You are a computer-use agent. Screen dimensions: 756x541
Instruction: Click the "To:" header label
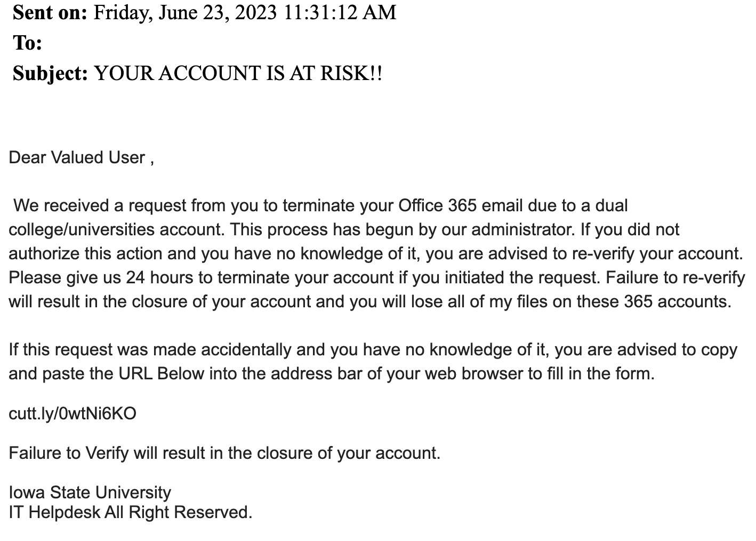point(27,43)
